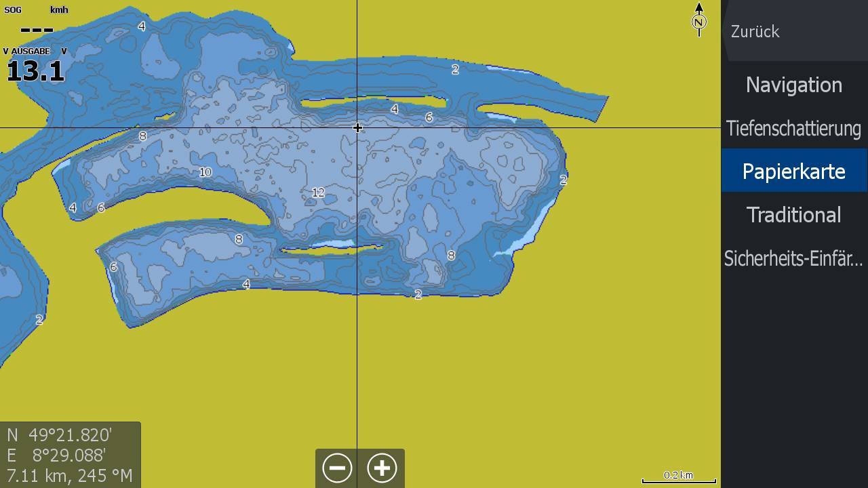Click the 0.2 km scale bar
868x488 pixels.
tap(678, 477)
